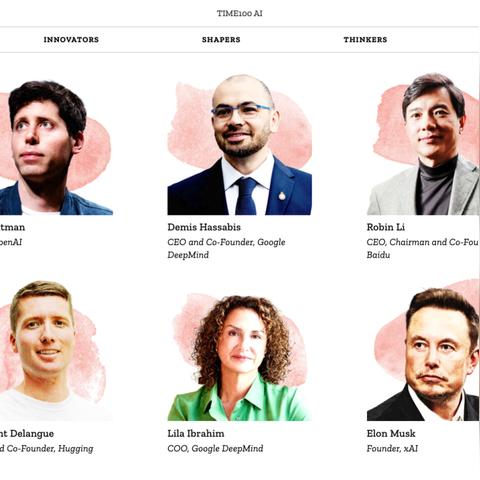Click the Robin Li portrait
480x480 pixels.
click(x=423, y=144)
